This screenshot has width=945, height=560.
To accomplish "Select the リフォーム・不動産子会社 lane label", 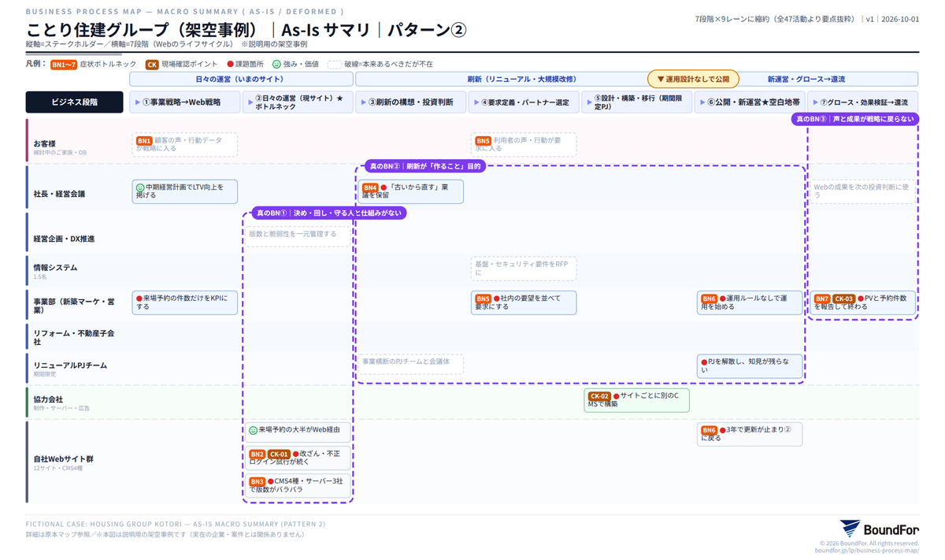I will click(74, 338).
